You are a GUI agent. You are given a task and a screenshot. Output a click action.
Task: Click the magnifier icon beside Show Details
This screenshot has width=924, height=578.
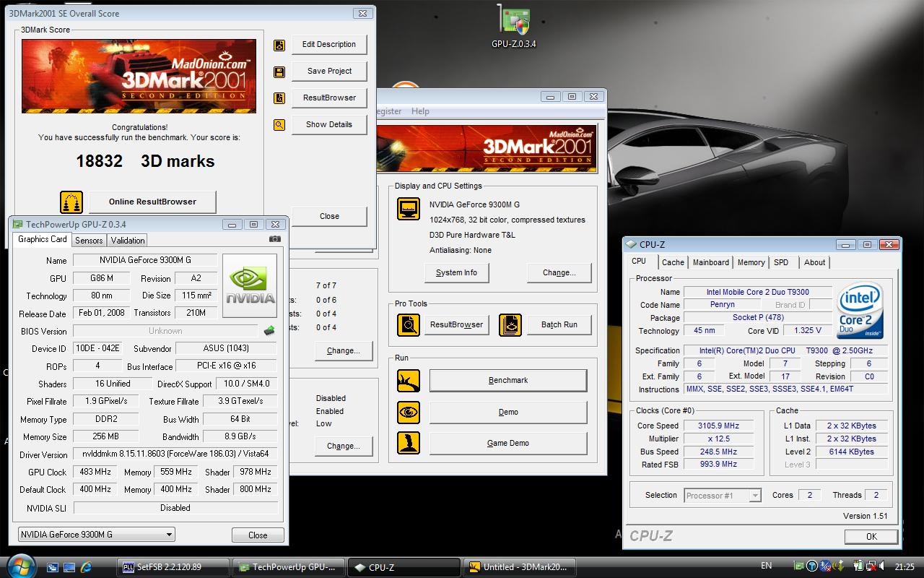tap(279, 125)
